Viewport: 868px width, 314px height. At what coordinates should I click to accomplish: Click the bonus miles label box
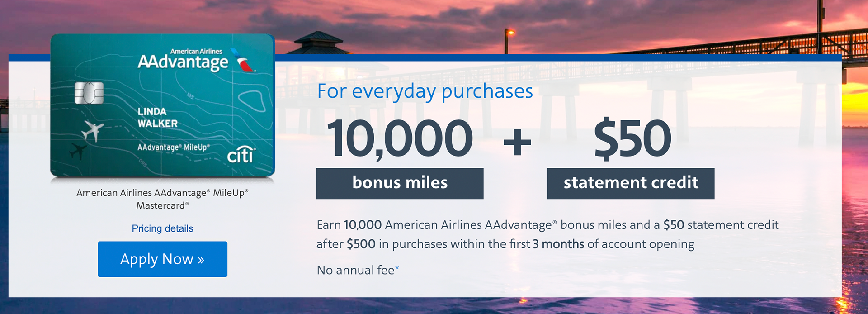tap(400, 183)
